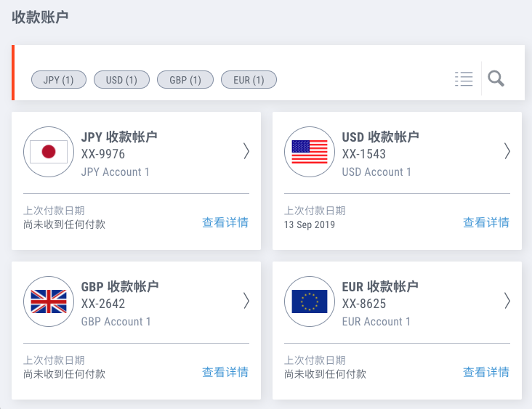
Task: Open 查看详情 for the EUR account
Action: (x=486, y=373)
